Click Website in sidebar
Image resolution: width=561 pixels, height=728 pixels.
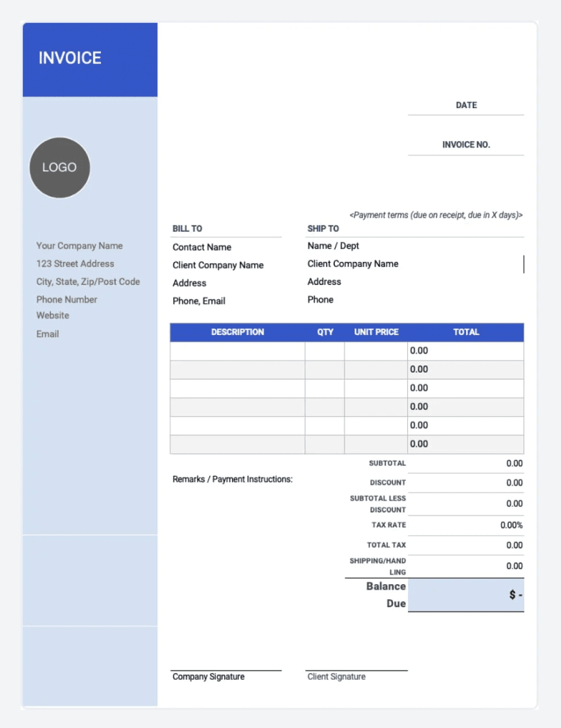click(x=53, y=316)
